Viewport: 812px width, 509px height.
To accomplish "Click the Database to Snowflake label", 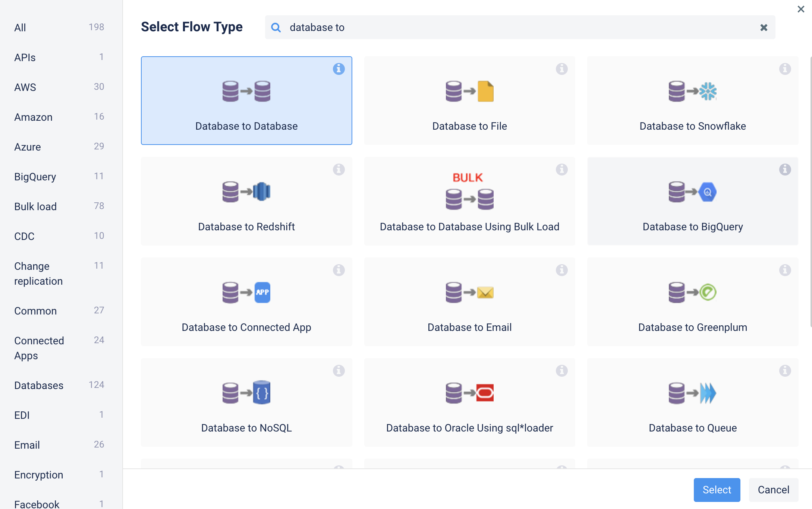I will [x=692, y=126].
